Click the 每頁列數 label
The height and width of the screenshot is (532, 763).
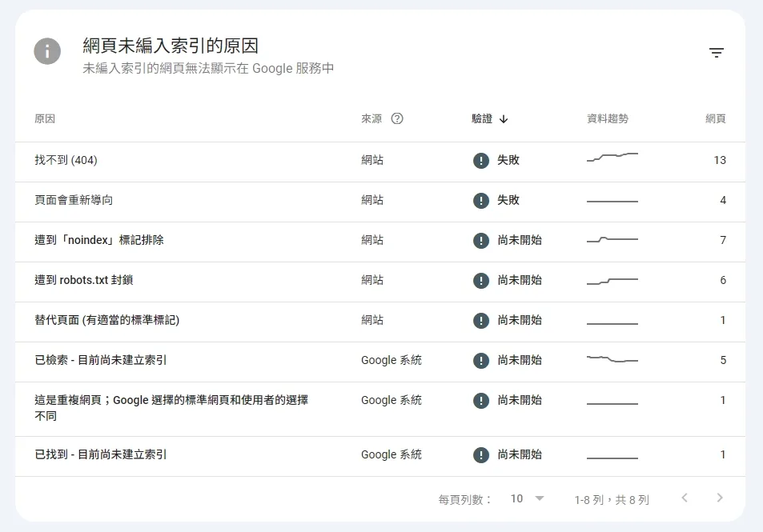(464, 499)
